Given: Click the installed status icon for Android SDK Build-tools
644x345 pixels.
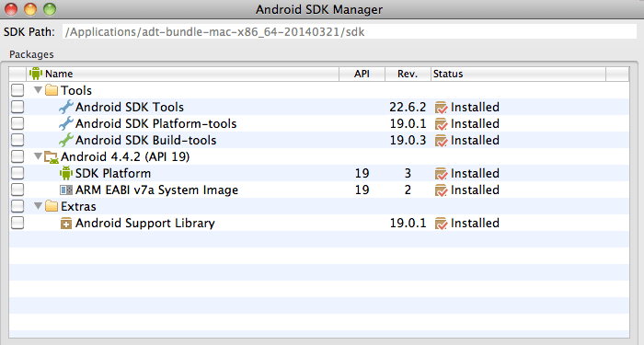Looking at the screenshot, I should click(441, 141).
